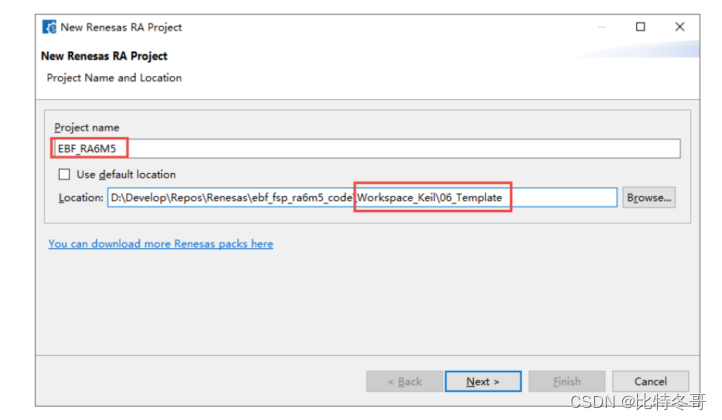
Task: Click the Project name input field
Action: (367, 149)
